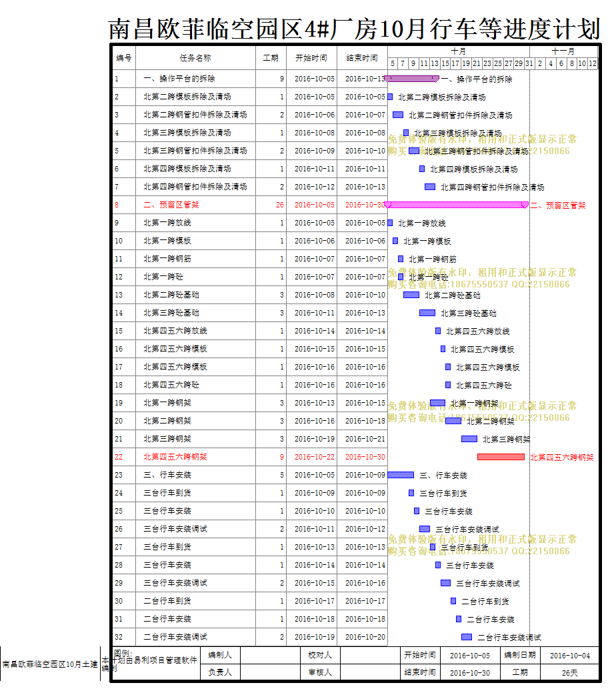The width and height of the screenshot is (616, 697).
Task: Click the 校对人 label in footer
Action: tap(320, 655)
